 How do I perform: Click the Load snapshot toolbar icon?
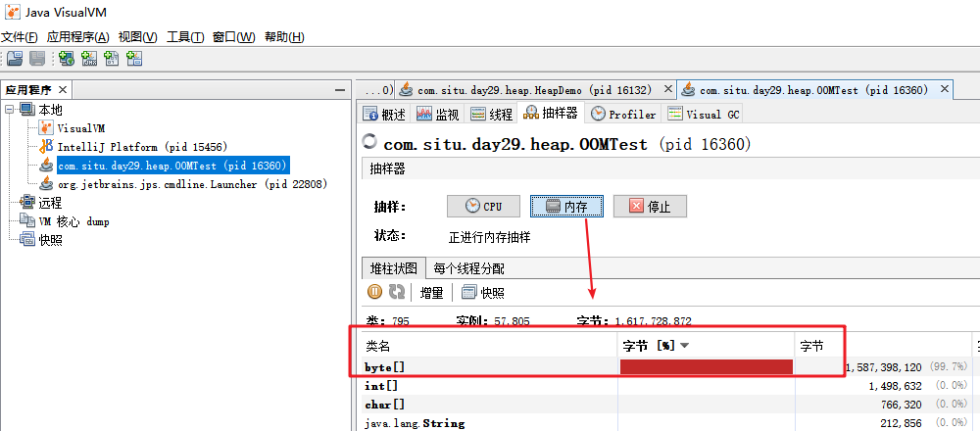coord(15,59)
